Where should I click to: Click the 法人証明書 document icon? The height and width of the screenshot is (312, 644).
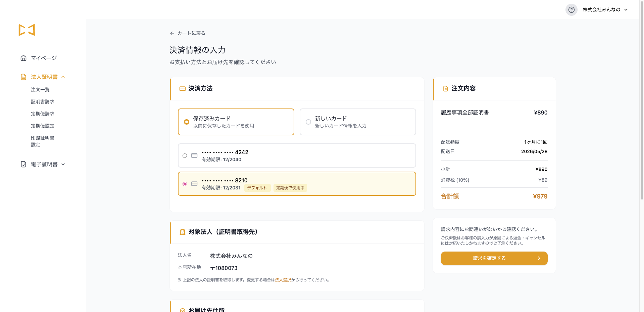tap(23, 77)
